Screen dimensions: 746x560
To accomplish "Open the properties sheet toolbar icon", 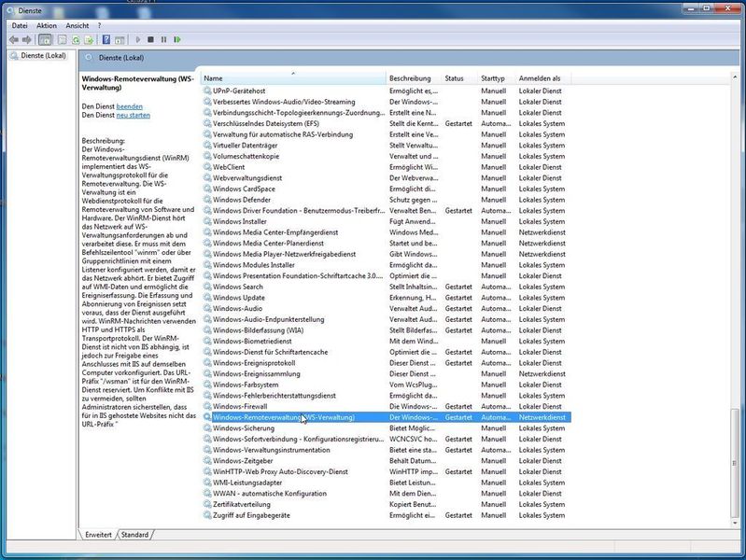I will tap(62, 40).
